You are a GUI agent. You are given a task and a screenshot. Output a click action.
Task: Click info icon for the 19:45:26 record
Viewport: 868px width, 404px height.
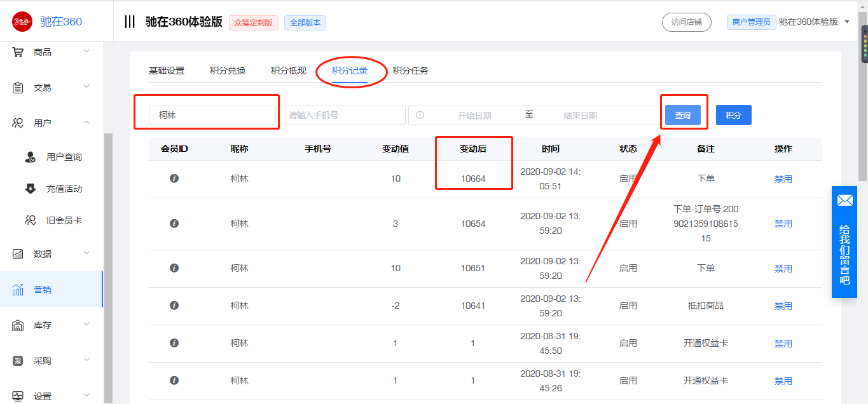174,380
